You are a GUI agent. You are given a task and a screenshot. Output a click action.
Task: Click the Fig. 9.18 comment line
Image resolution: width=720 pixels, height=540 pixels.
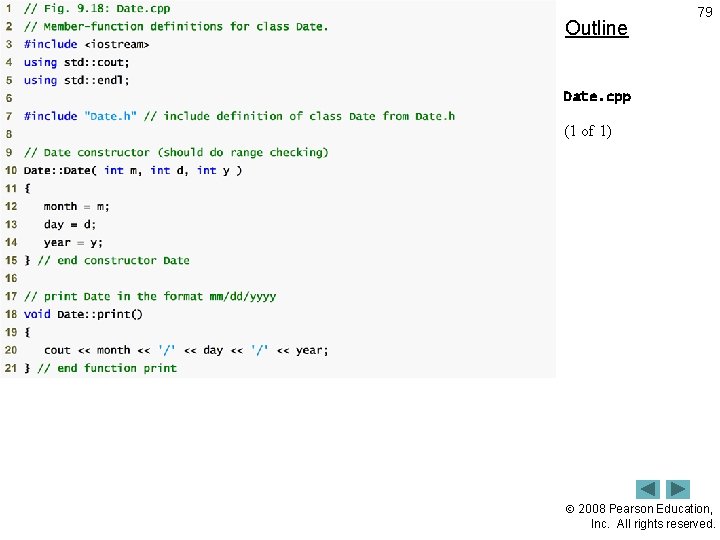[97, 8]
